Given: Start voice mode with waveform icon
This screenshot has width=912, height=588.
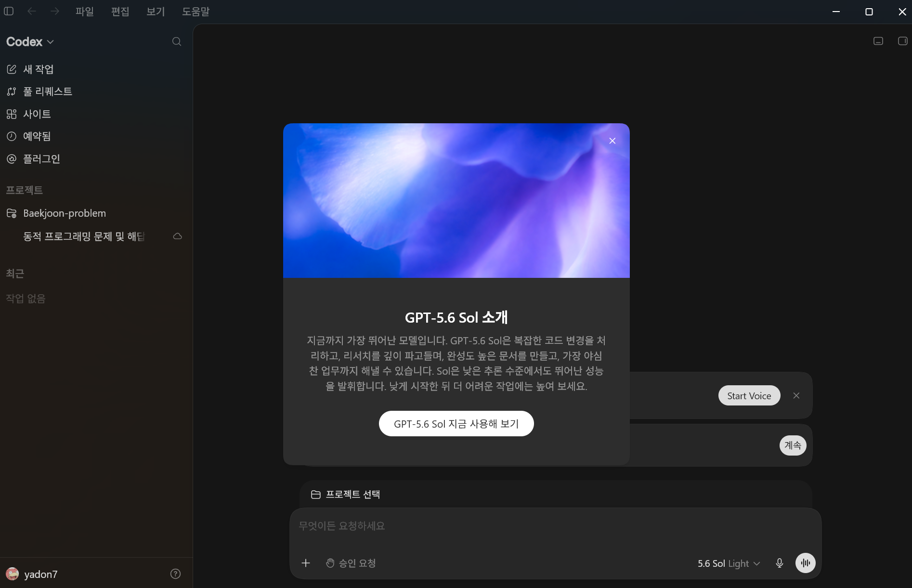Looking at the screenshot, I should pos(806,563).
